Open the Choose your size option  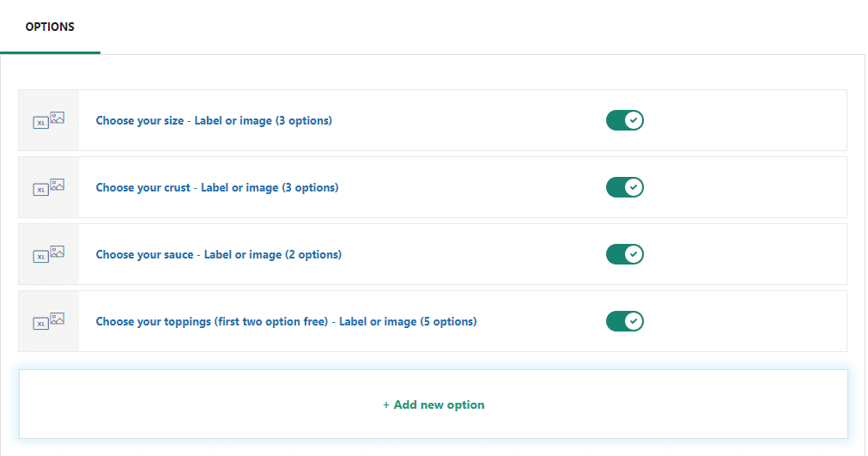coord(214,120)
